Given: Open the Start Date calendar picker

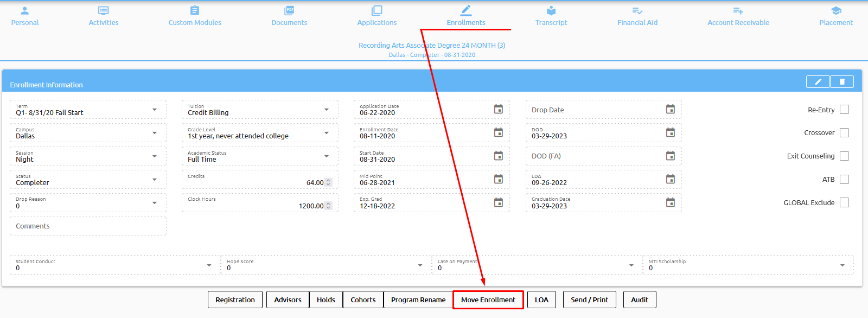Looking at the screenshot, I should (x=498, y=156).
